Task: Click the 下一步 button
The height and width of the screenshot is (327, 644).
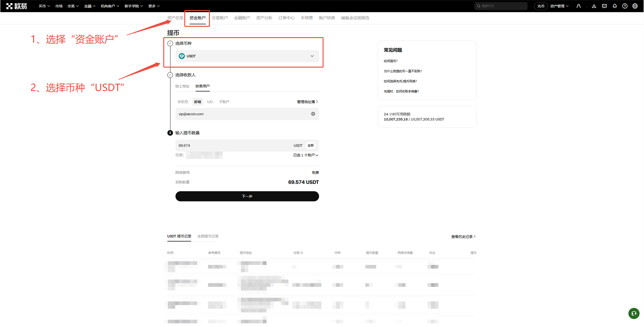Action: tap(247, 196)
